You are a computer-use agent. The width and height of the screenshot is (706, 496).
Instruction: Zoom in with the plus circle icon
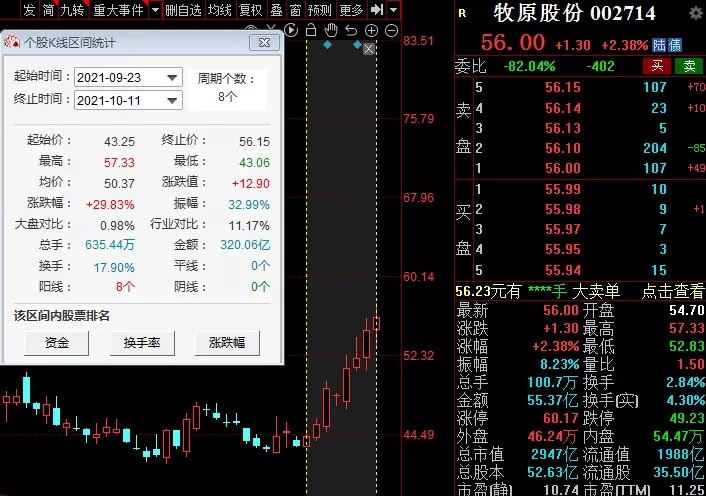point(371,31)
